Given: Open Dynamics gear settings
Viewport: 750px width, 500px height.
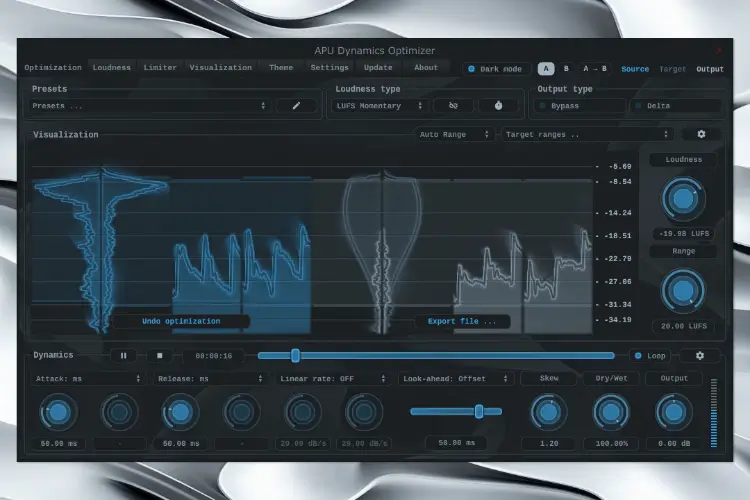Looking at the screenshot, I should [x=699, y=355].
